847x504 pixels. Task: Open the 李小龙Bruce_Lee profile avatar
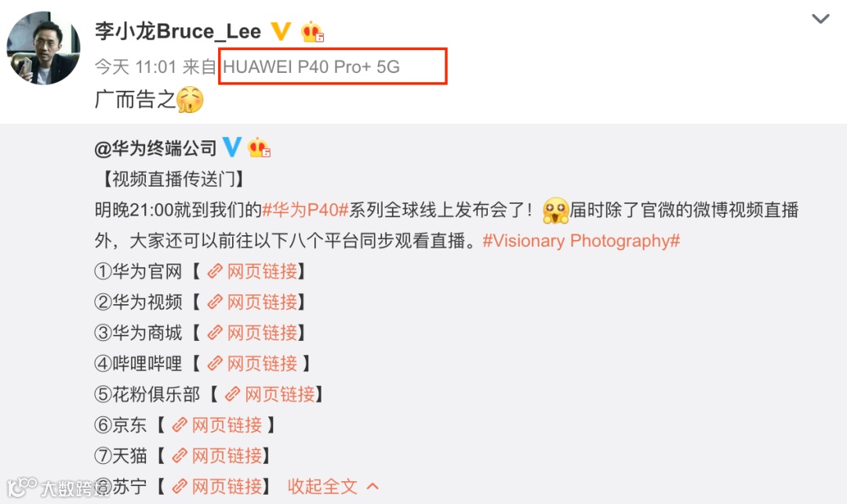pos(43,48)
